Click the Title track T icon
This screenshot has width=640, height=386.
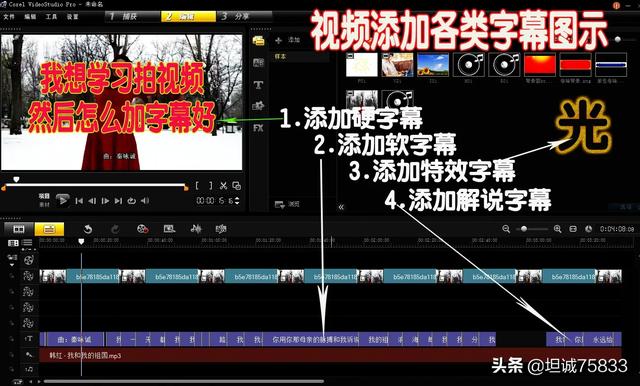(x=29, y=339)
